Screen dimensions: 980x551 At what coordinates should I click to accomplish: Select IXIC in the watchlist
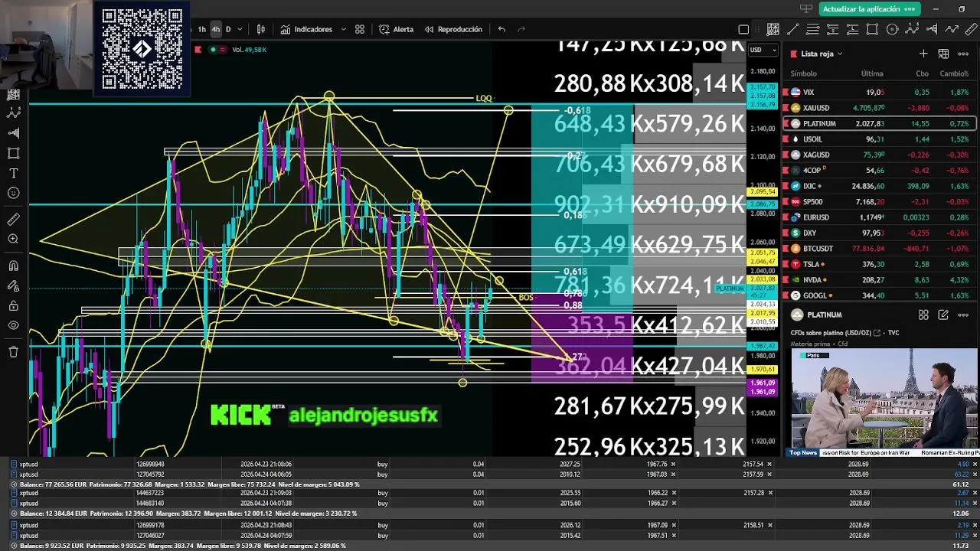coord(879,186)
